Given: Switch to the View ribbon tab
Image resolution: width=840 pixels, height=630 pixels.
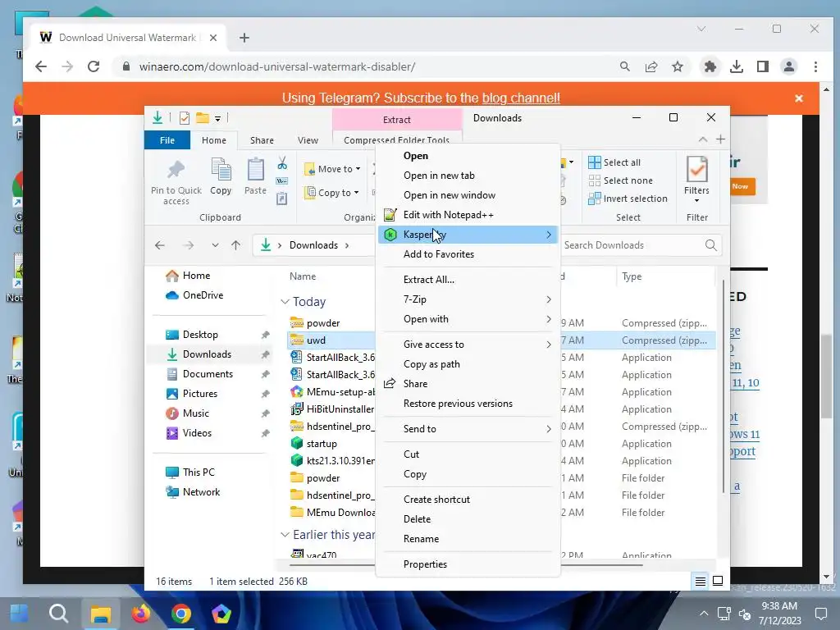Looking at the screenshot, I should [308, 140].
